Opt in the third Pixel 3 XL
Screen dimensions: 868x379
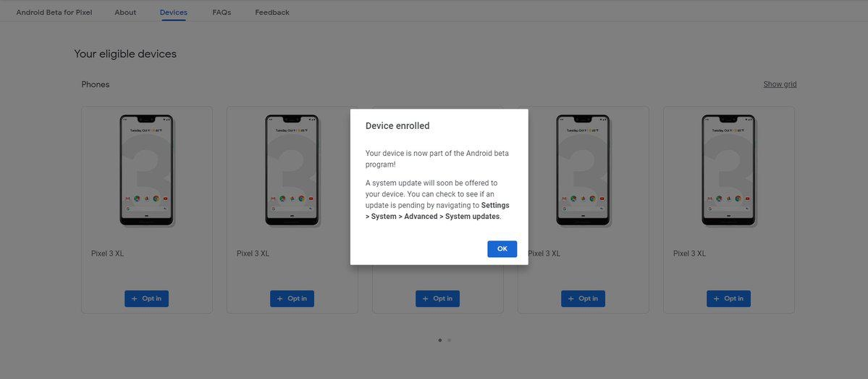tap(437, 299)
